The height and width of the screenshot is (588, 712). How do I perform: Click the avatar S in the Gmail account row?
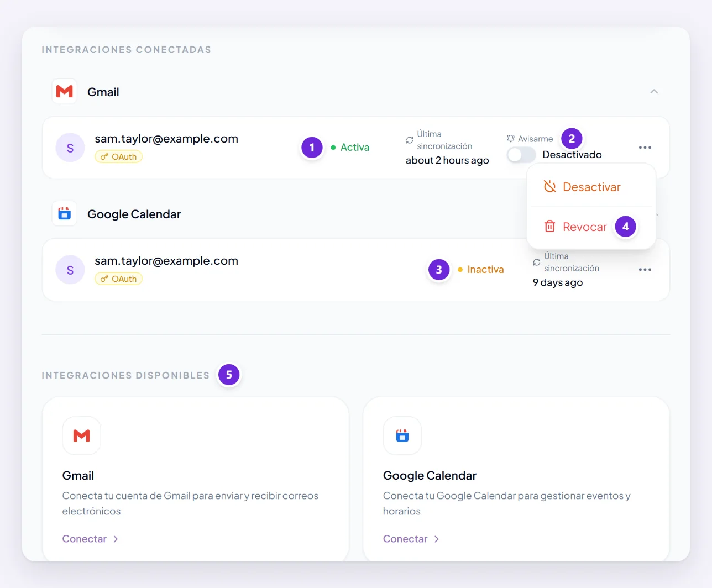click(70, 148)
